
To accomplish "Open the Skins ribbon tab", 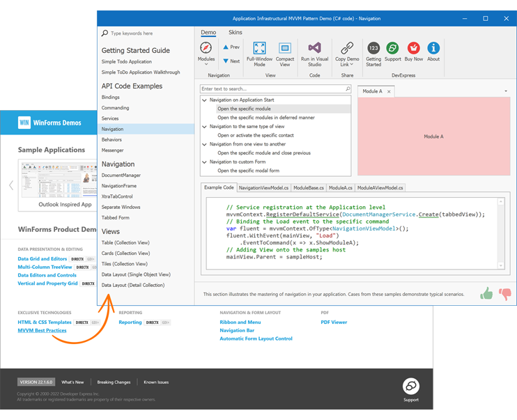I will click(x=235, y=32).
